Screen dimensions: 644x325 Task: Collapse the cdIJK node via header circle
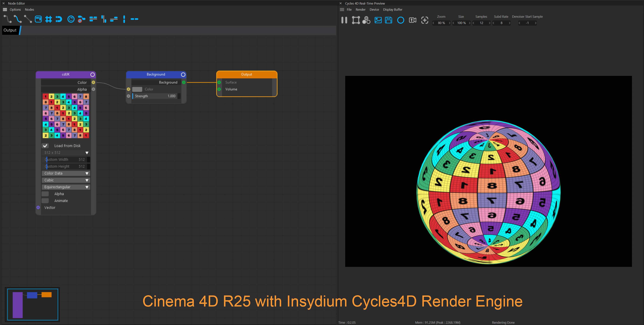[x=92, y=75]
